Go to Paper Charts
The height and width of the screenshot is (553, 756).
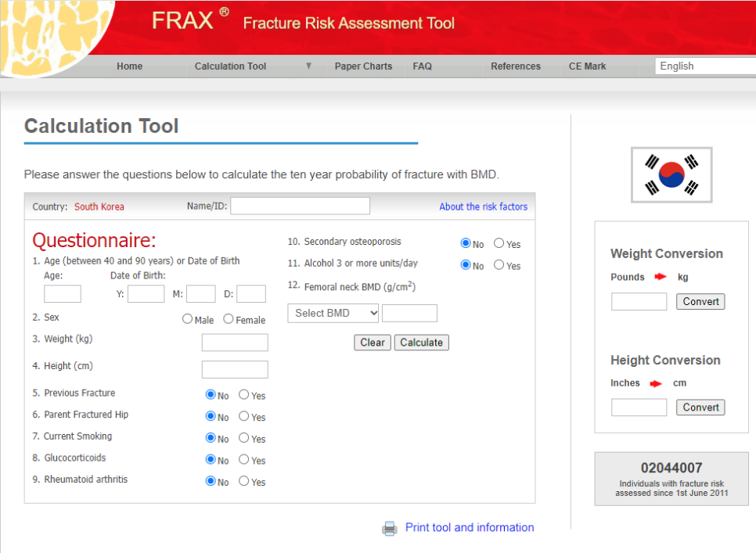tap(364, 66)
